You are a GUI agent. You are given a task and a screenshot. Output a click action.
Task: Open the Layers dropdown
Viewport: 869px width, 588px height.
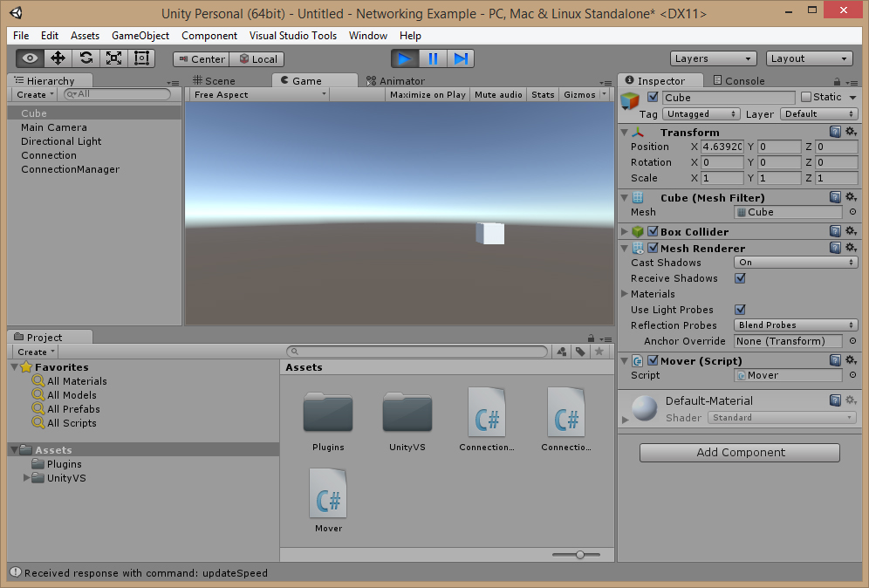(x=714, y=58)
